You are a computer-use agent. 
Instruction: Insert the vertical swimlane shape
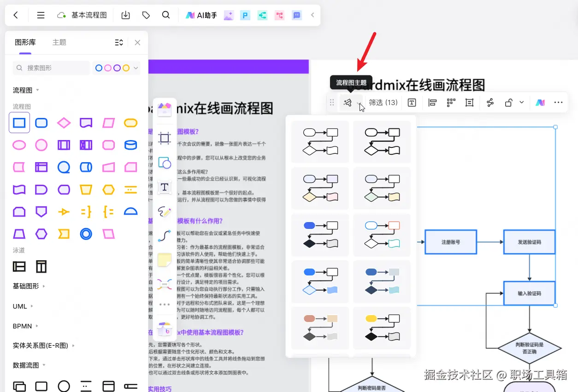[41, 266]
